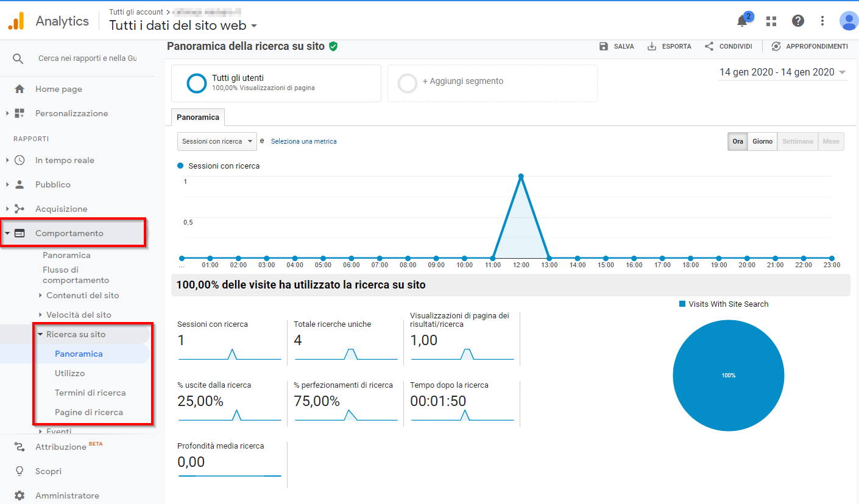Click the Attribuzione path icon
The height and width of the screenshot is (504, 859).
(x=19, y=447)
